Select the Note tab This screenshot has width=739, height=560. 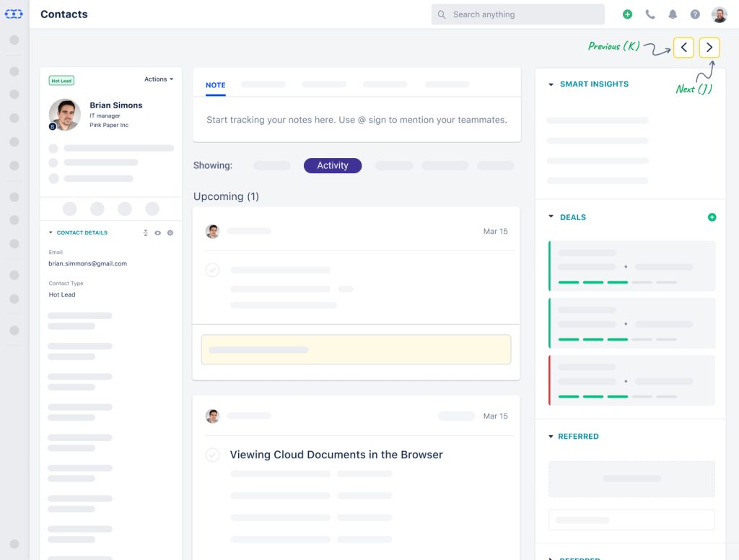pos(215,85)
